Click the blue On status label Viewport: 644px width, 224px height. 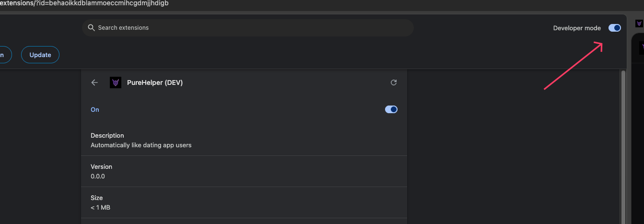[x=95, y=109]
